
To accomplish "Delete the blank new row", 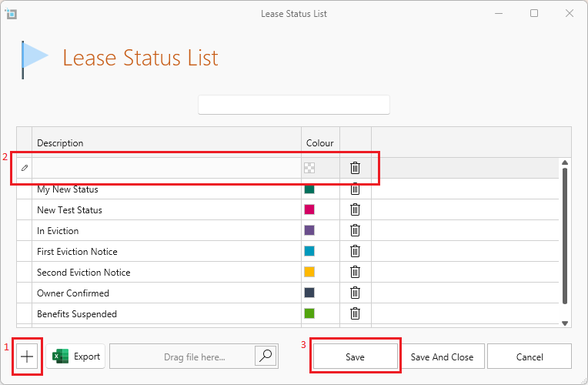I will click(x=355, y=168).
